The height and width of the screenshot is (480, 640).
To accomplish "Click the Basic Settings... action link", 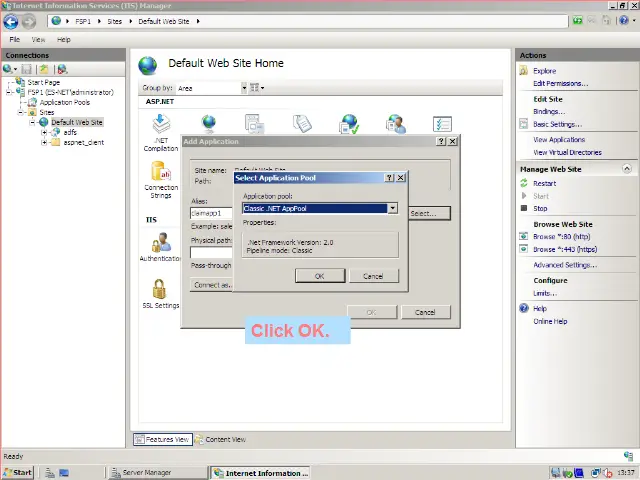I will [558, 124].
